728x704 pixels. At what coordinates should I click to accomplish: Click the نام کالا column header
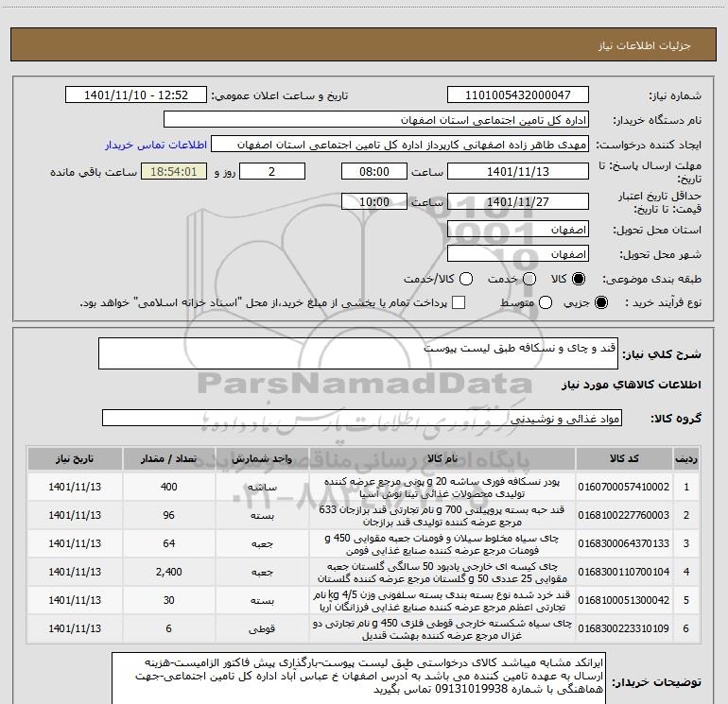[x=442, y=459]
